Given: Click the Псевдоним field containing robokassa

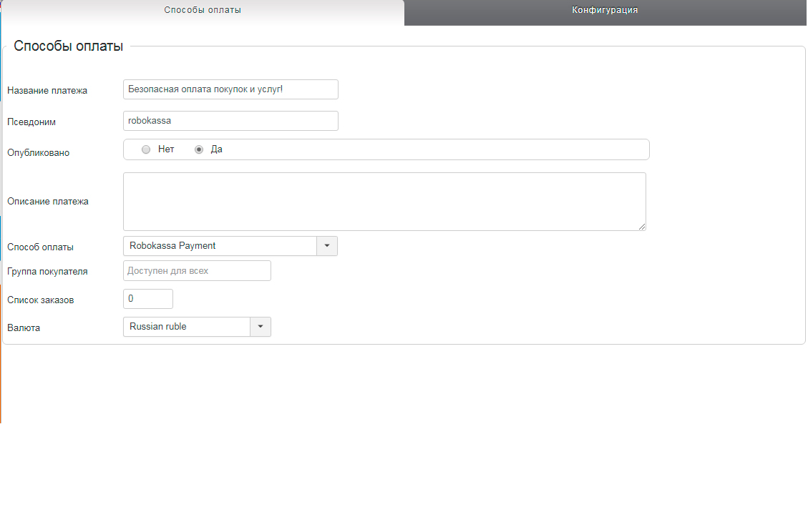Looking at the screenshot, I should 230,121.
